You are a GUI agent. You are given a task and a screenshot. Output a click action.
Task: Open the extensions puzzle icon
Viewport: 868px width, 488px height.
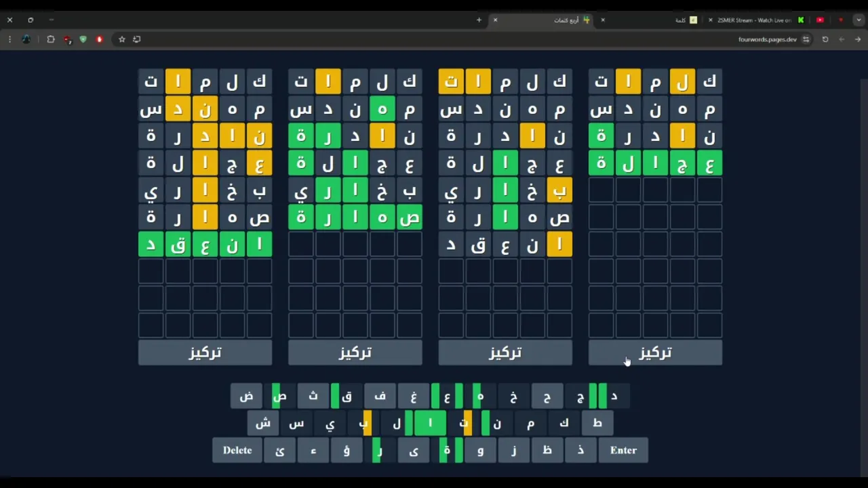tap(51, 39)
